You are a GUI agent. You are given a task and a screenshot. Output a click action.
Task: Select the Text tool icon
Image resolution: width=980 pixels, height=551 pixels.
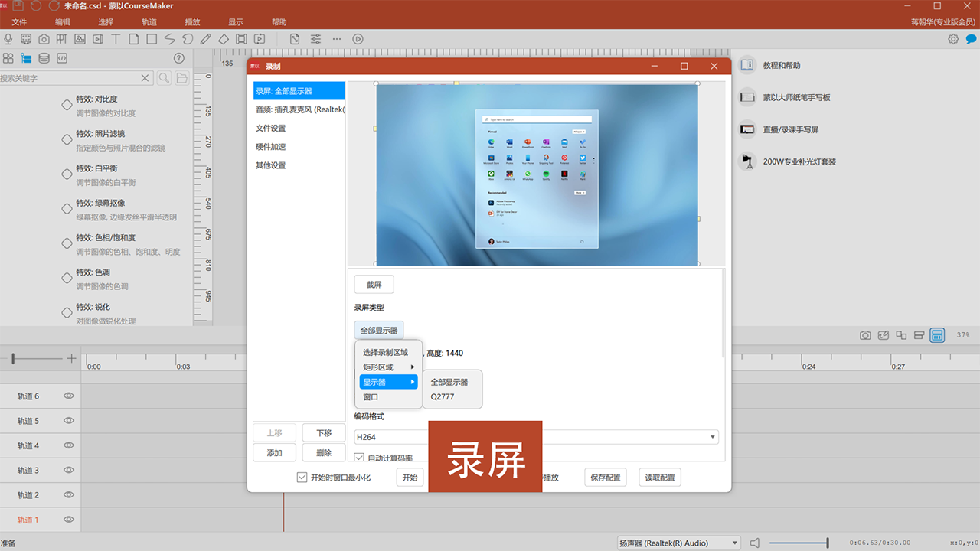coord(116,39)
